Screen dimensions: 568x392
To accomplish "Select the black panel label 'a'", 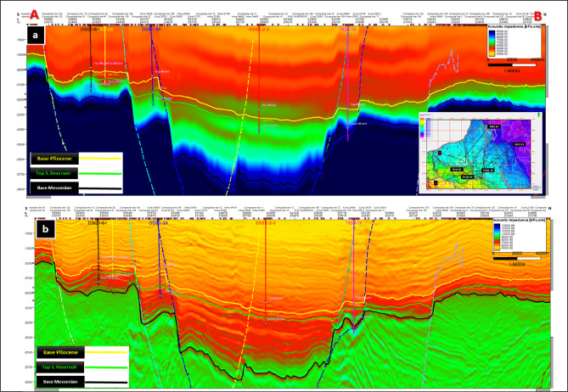I will pyautogui.click(x=35, y=36).
